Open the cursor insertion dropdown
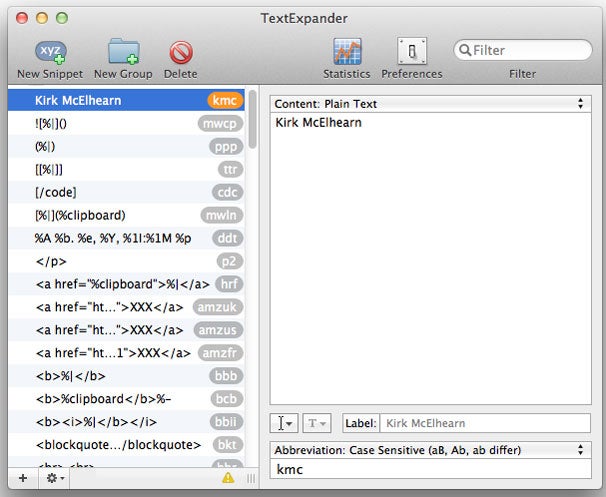 tap(284, 424)
